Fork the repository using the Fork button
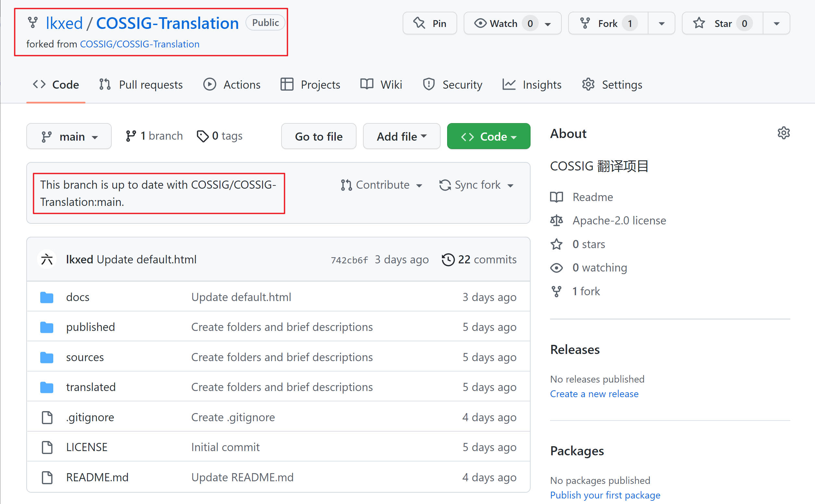 (x=608, y=23)
